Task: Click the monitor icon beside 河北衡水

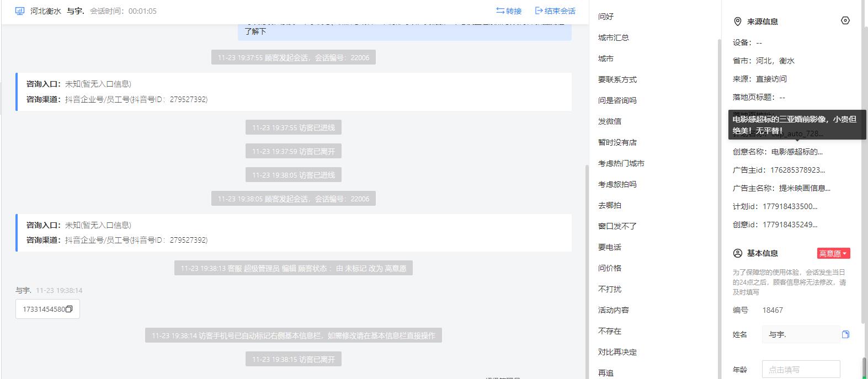Action: tap(20, 10)
